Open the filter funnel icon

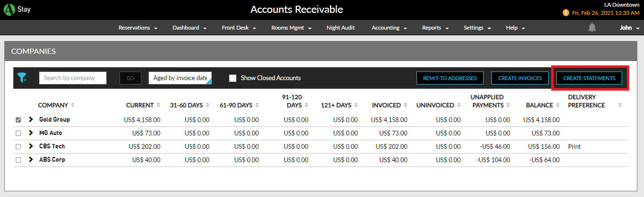22,78
